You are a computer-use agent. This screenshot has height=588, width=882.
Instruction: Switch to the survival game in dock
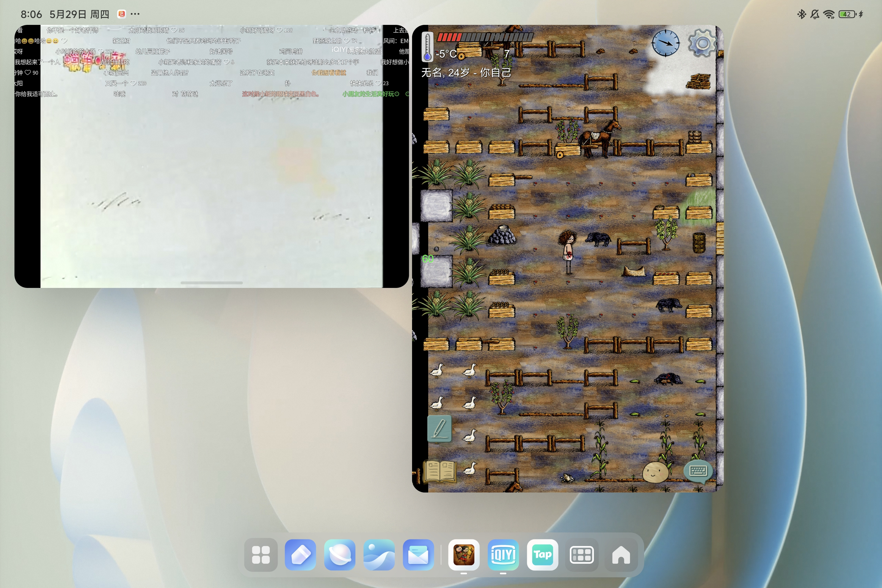point(464,555)
